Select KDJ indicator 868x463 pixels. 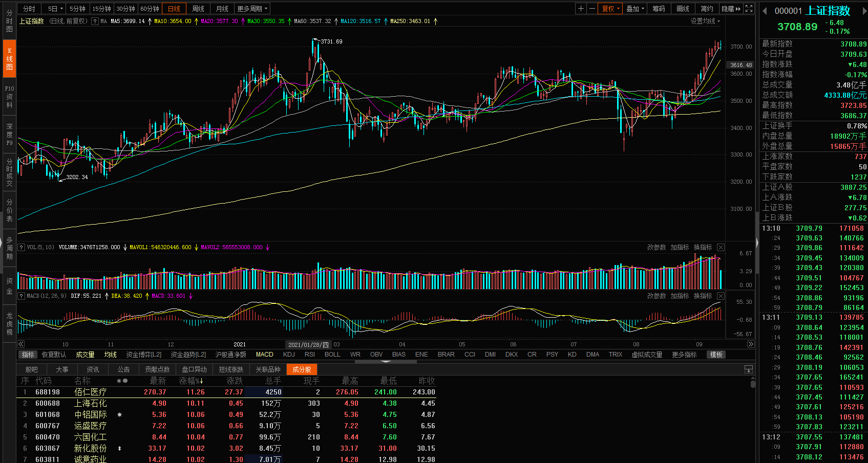[289, 355]
